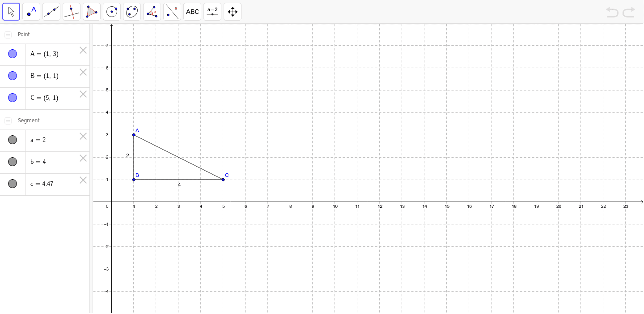Image resolution: width=644 pixels, height=314 pixels.
Task: Select the Polygon tool
Action: pos(91,11)
